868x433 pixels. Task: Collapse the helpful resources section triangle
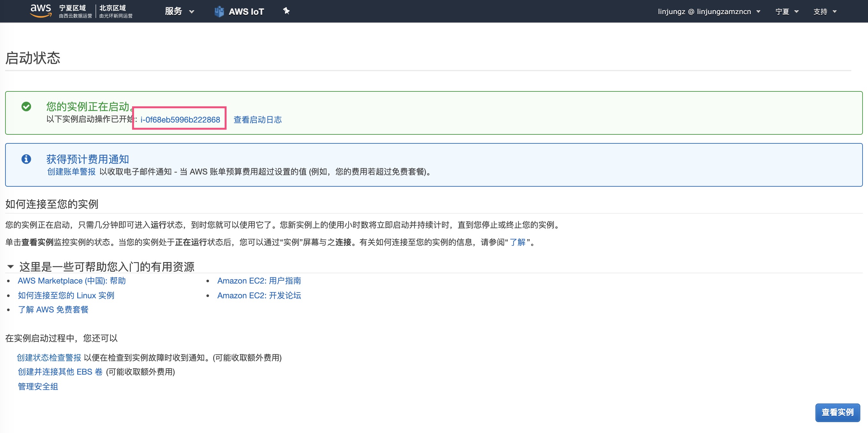tap(11, 267)
